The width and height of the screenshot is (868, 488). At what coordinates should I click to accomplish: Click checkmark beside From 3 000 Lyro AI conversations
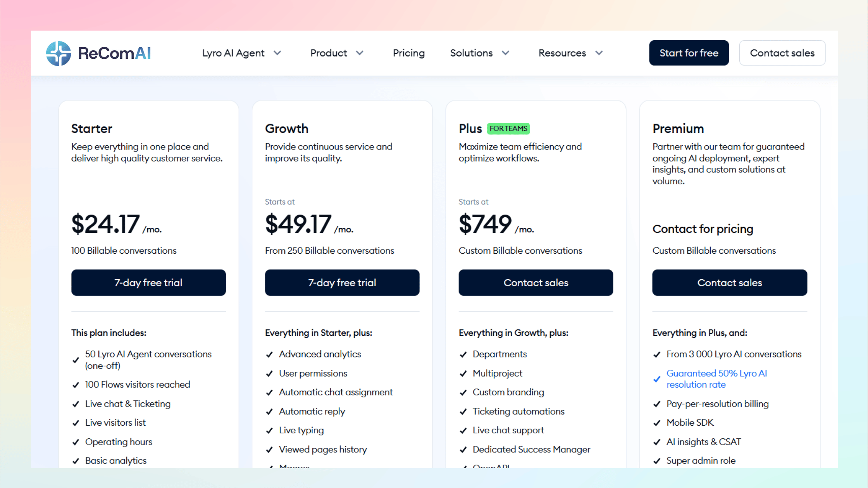tap(657, 354)
